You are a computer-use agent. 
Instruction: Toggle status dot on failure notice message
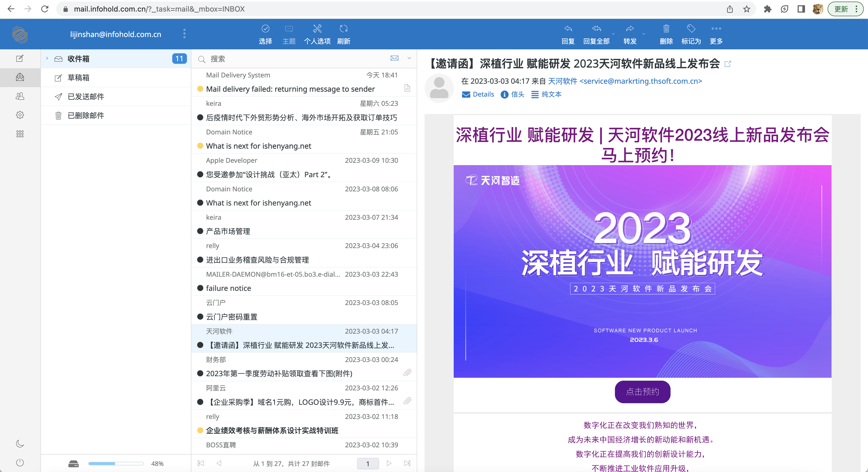click(200, 288)
